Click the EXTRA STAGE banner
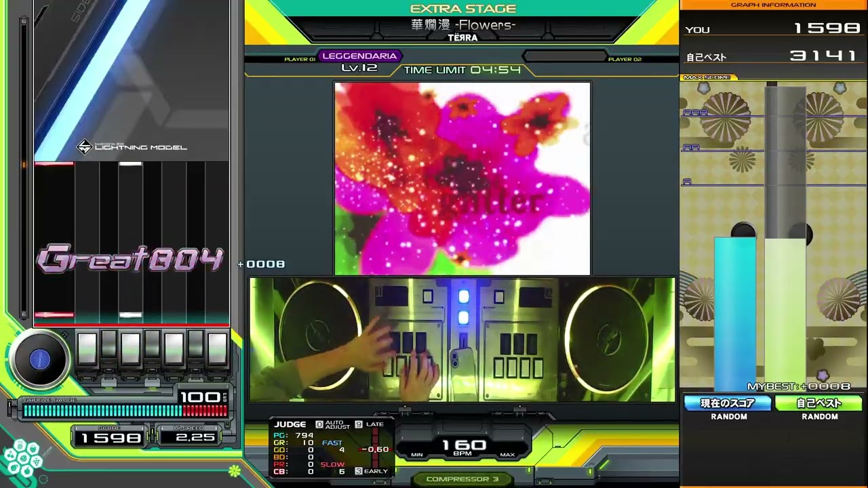The width and height of the screenshot is (868, 488). tap(463, 9)
